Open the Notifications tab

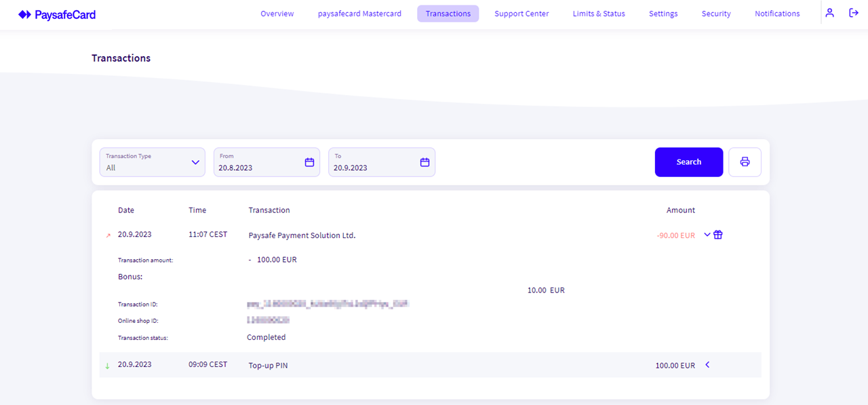click(x=777, y=14)
